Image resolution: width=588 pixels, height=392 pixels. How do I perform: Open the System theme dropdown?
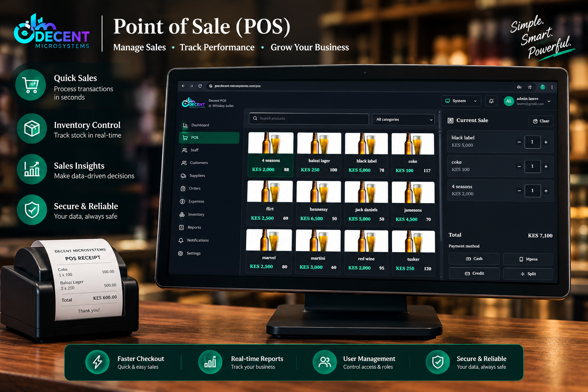point(461,101)
